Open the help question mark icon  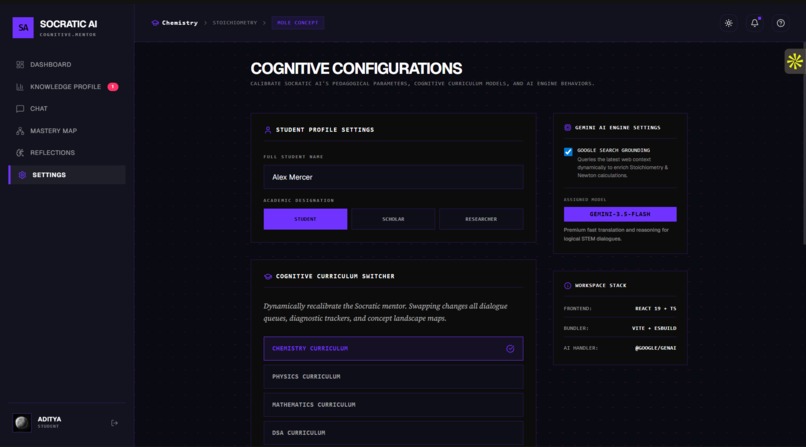[x=780, y=23]
